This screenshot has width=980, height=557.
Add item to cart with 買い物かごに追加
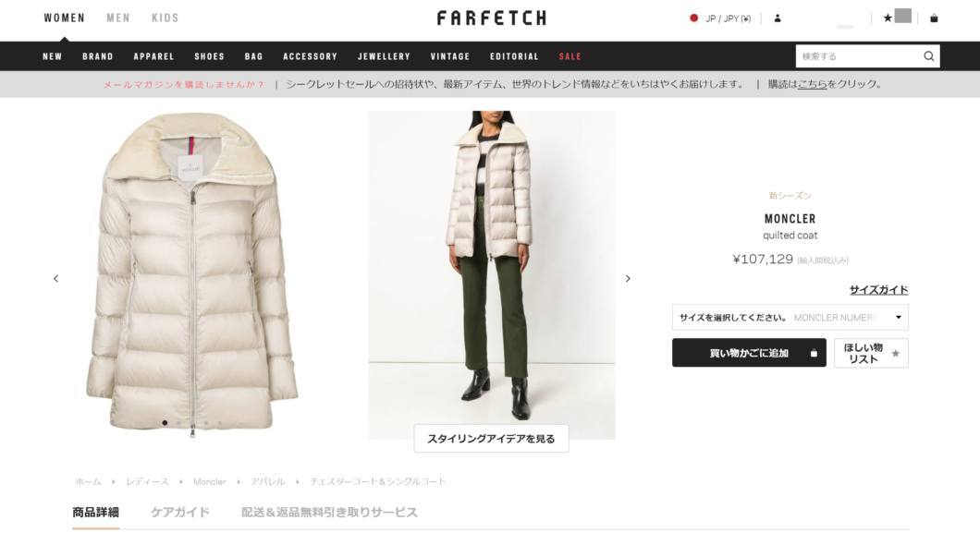click(x=749, y=353)
